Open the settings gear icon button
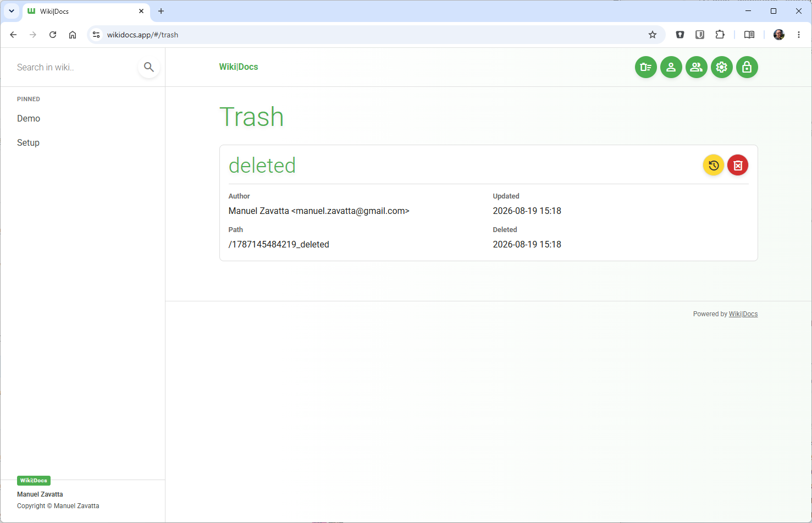 coord(722,67)
